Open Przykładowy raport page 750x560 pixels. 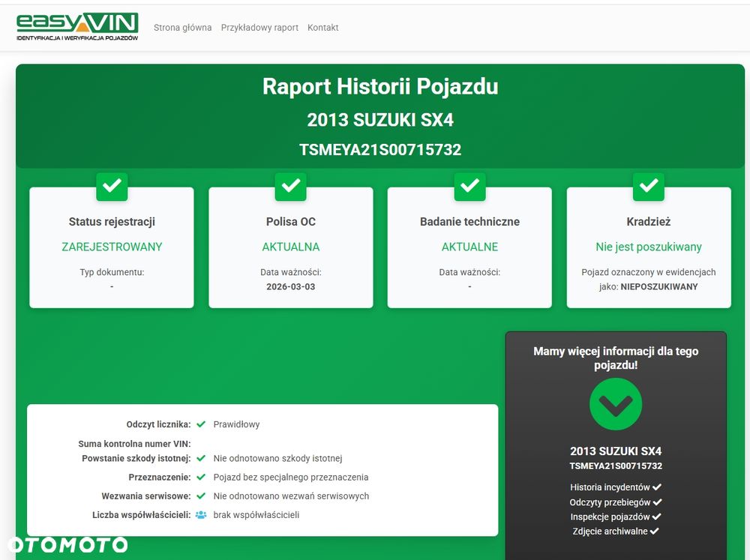(259, 28)
